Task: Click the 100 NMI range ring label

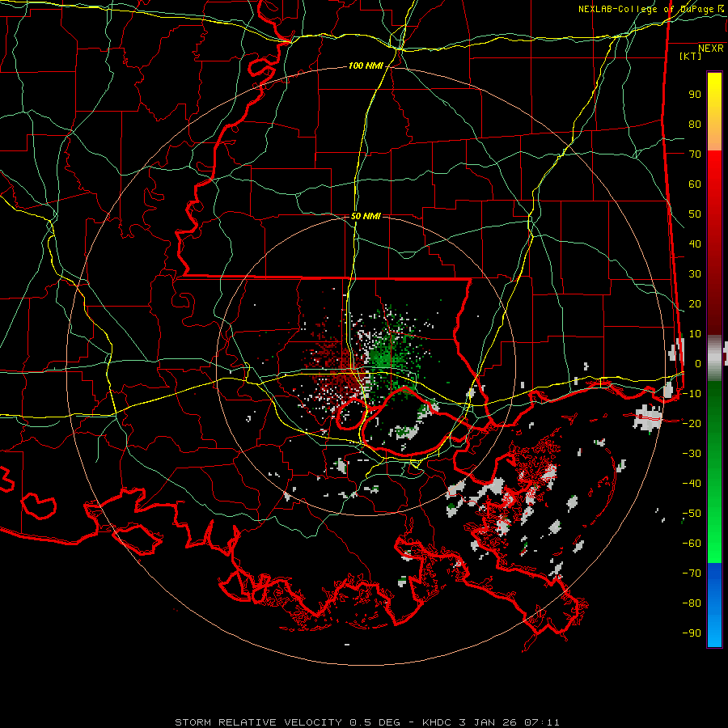Action: pyautogui.click(x=366, y=66)
